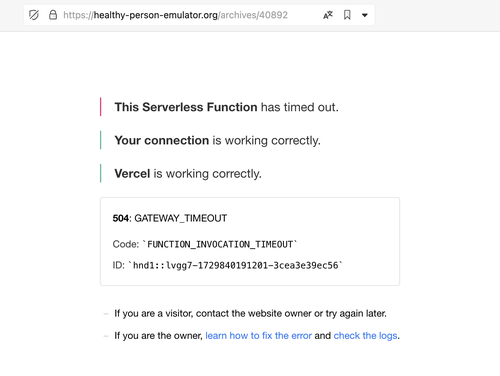Click the red status bar beside Serverless Function
The image size is (500, 376).
click(100, 107)
